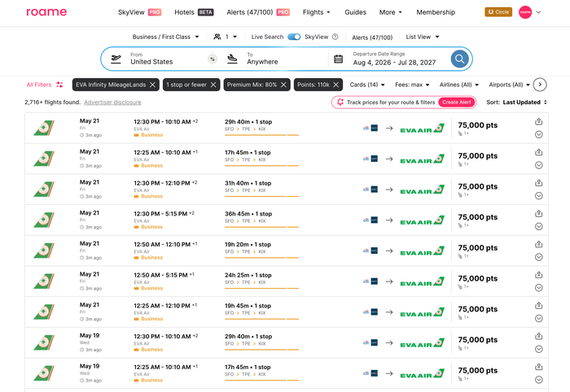Screen dimensions: 570x392
Task: Open Hotels BETA in navigation
Action: pyautogui.click(x=194, y=12)
